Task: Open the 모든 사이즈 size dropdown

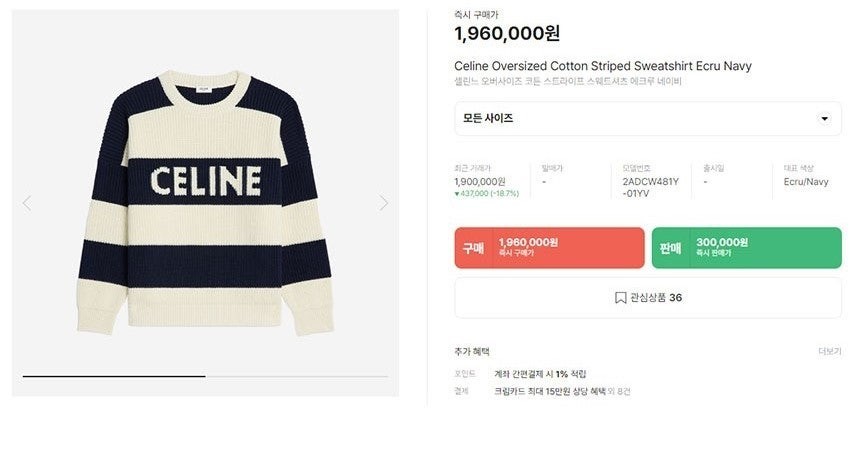Action: click(647, 119)
